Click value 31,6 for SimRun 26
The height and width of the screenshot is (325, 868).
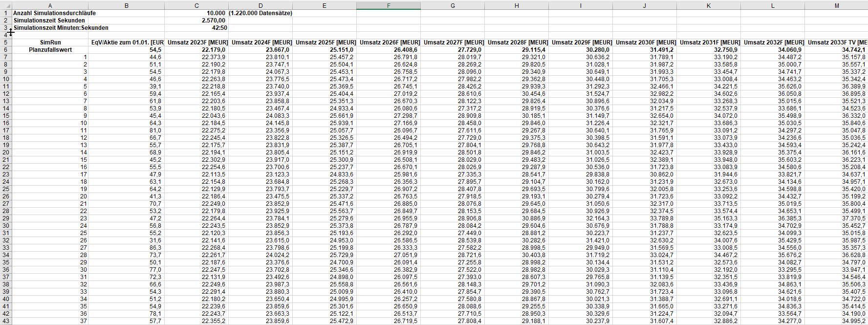(x=155, y=240)
